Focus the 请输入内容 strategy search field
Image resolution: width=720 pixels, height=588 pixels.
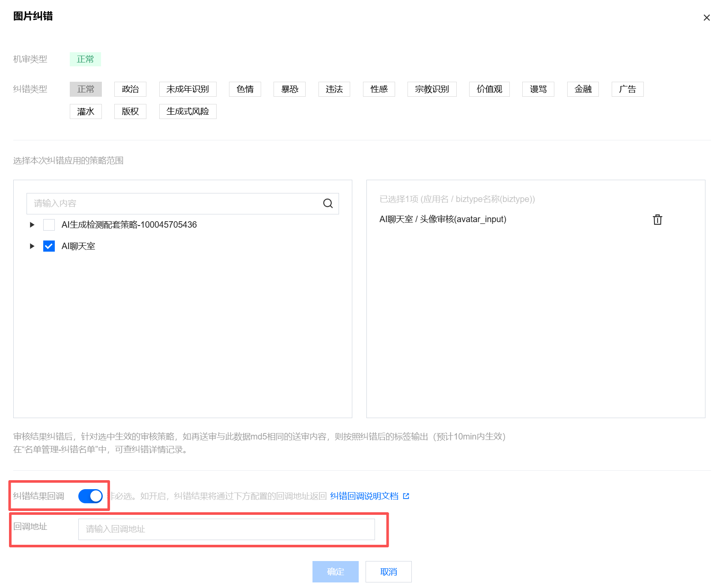click(183, 203)
